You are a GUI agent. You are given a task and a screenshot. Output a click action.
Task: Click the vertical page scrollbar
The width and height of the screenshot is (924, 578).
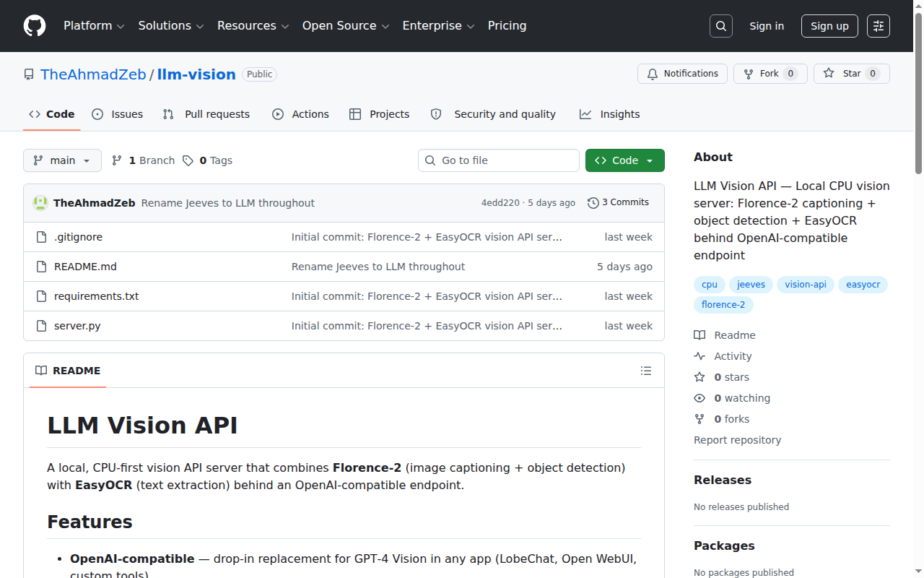[919, 94]
